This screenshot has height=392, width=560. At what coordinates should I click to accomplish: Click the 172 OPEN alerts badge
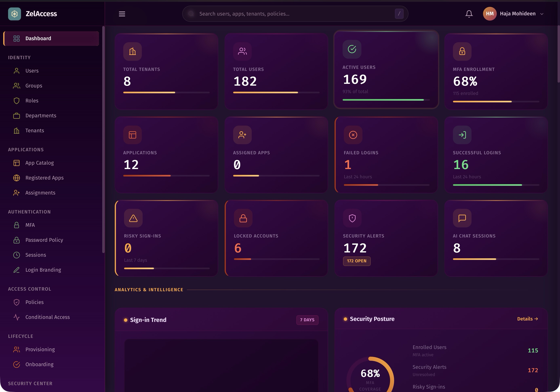pos(356,261)
